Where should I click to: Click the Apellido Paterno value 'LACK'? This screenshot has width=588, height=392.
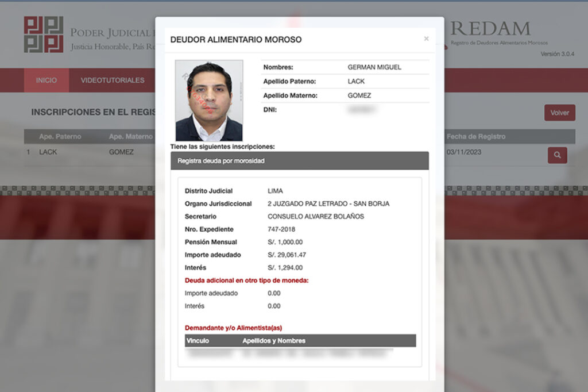[x=356, y=82]
